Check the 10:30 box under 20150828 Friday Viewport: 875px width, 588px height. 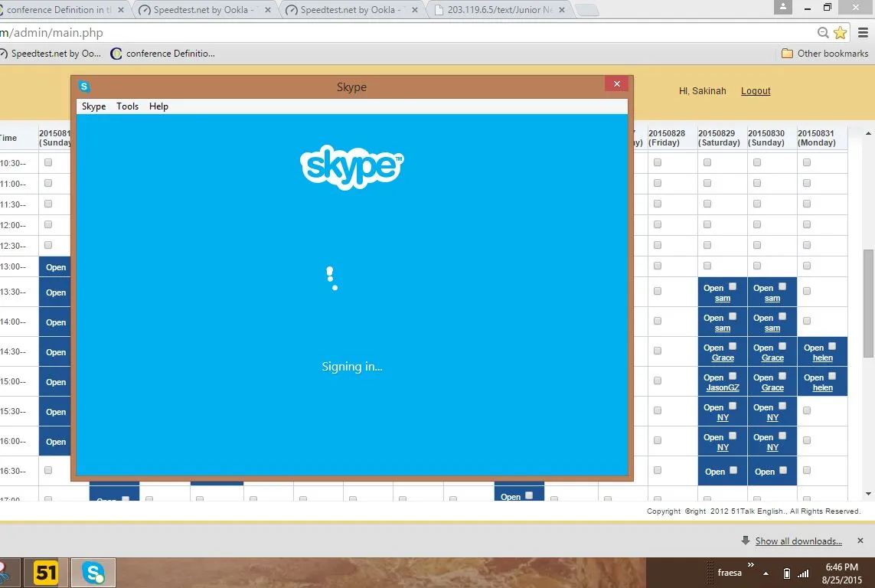(658, 163)
